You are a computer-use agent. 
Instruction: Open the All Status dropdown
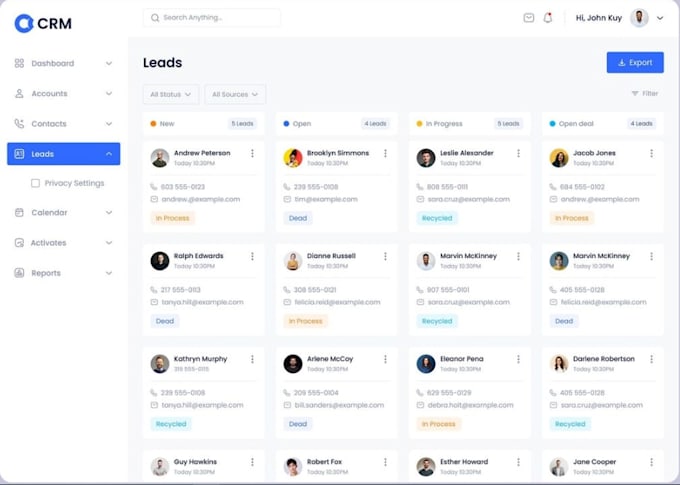[171, 94]
